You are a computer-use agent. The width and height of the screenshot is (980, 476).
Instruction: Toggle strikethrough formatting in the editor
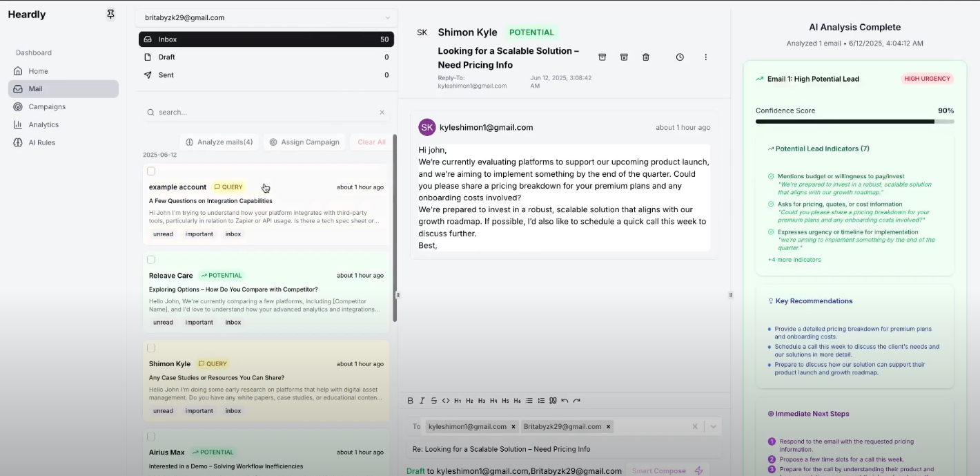click(434, 401)
